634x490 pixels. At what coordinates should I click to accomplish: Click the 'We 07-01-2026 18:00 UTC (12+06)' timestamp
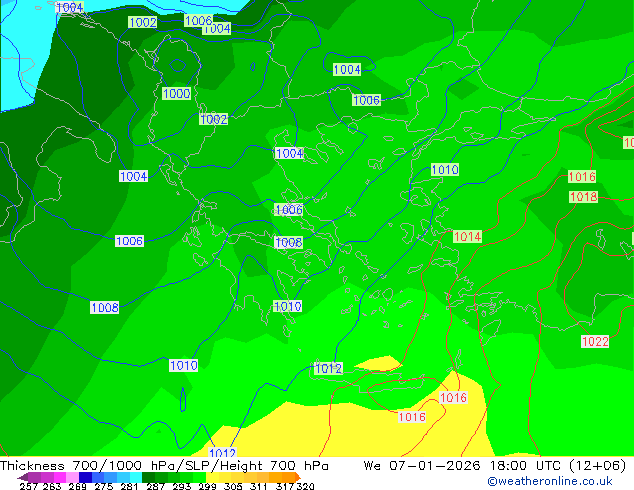[495, 465]
